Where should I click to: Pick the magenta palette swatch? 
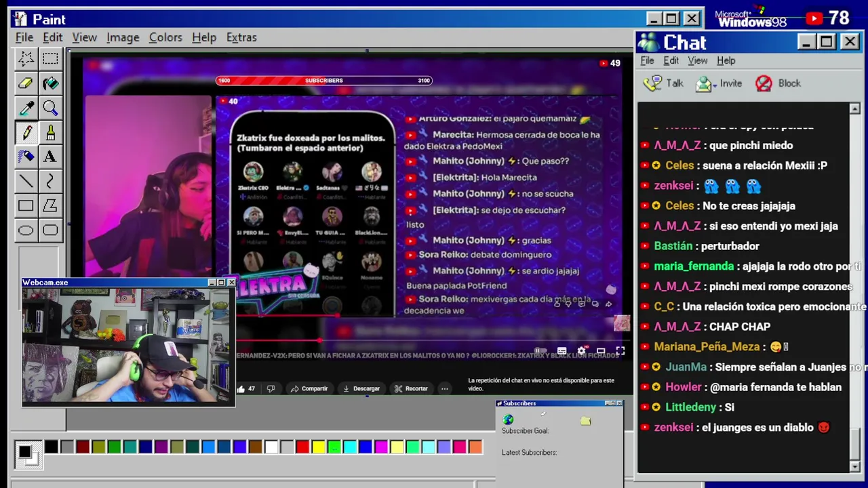(x=381, y=447)
